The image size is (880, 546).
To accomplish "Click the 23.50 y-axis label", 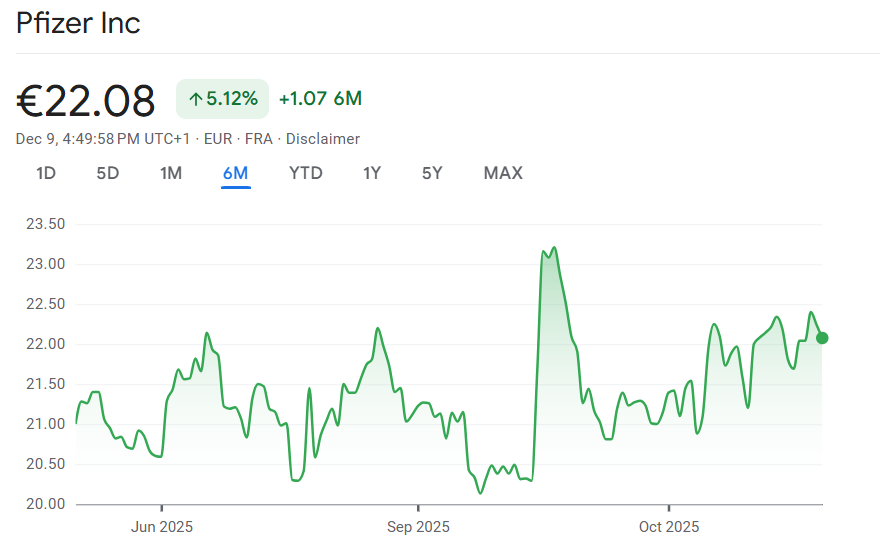I will (x=46, y=224).
